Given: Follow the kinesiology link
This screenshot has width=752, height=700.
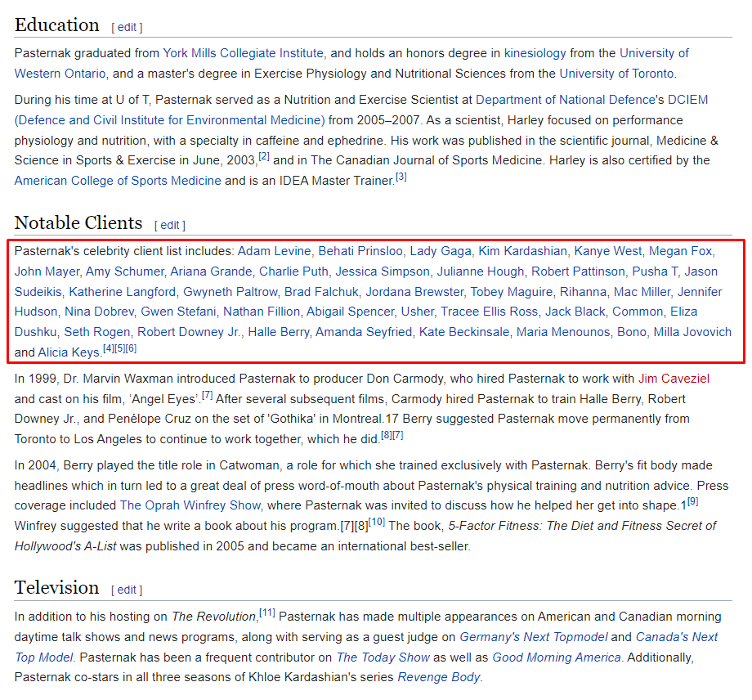Looking at the screenshot, I should [x=535, y=53].
